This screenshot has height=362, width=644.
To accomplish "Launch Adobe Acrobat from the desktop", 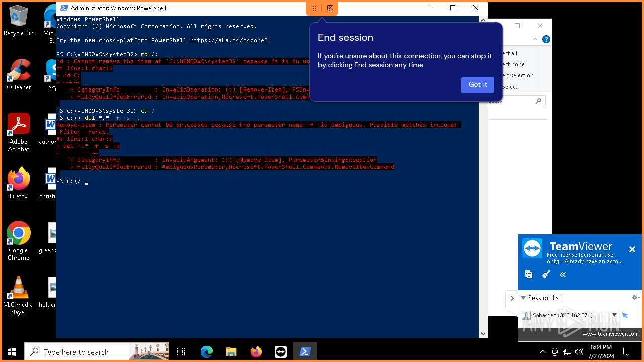I will pos(19,132).
